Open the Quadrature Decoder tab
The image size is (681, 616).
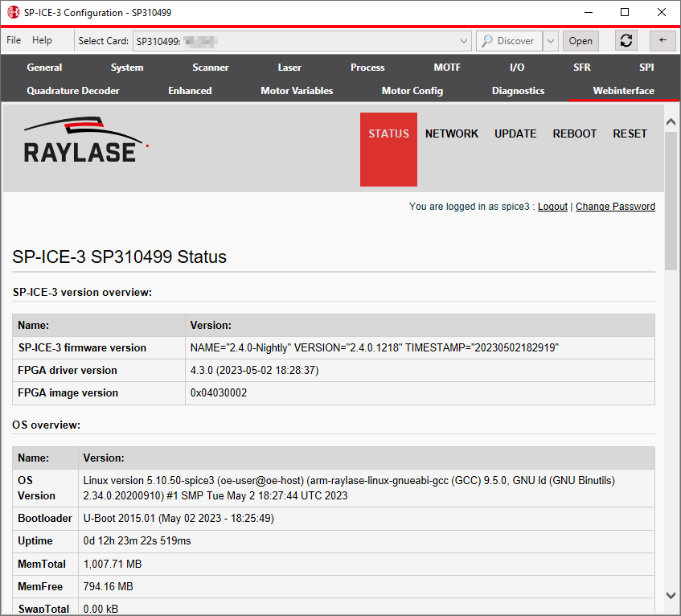coord(73,91)
